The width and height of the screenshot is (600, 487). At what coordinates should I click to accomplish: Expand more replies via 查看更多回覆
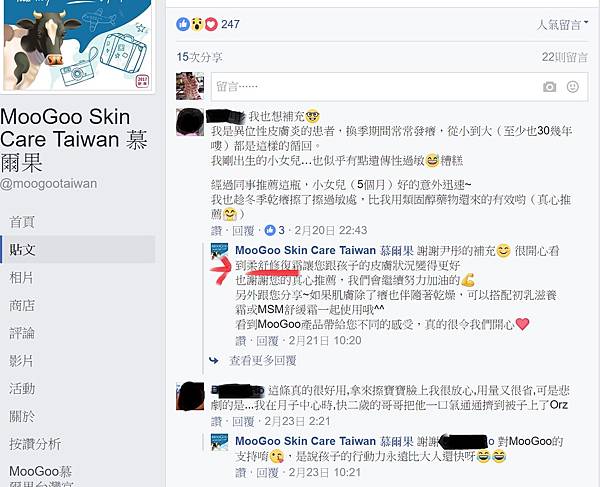click(x=262, y=360)
